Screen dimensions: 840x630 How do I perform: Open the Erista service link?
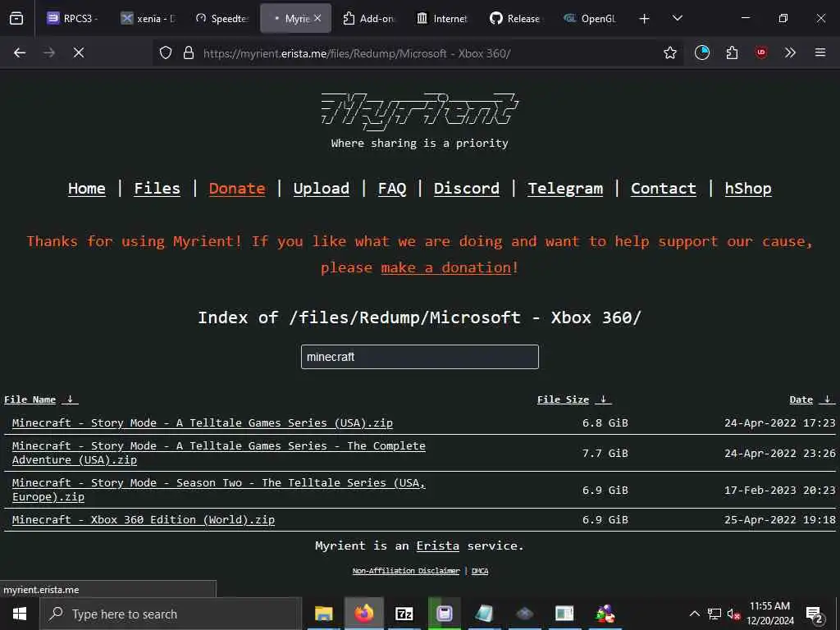click(438, 546)
